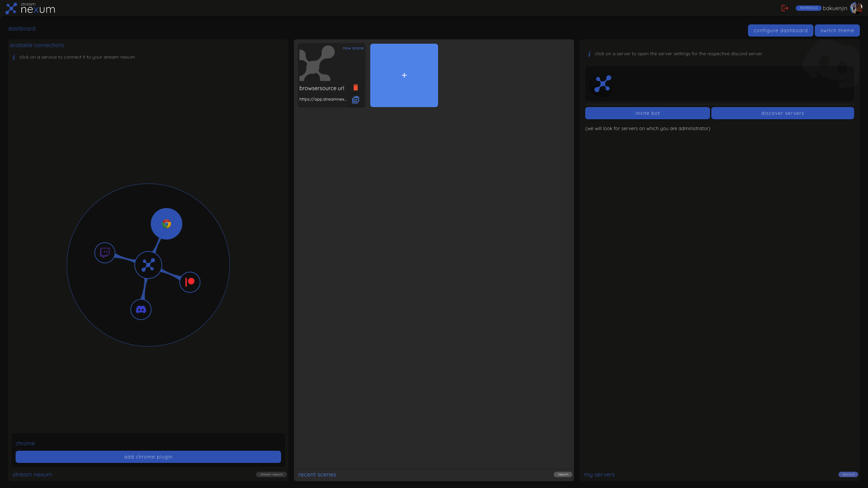The image size is (868, 488).
Task: Select the Twitch service node
Action: click(x=105, y=252)
